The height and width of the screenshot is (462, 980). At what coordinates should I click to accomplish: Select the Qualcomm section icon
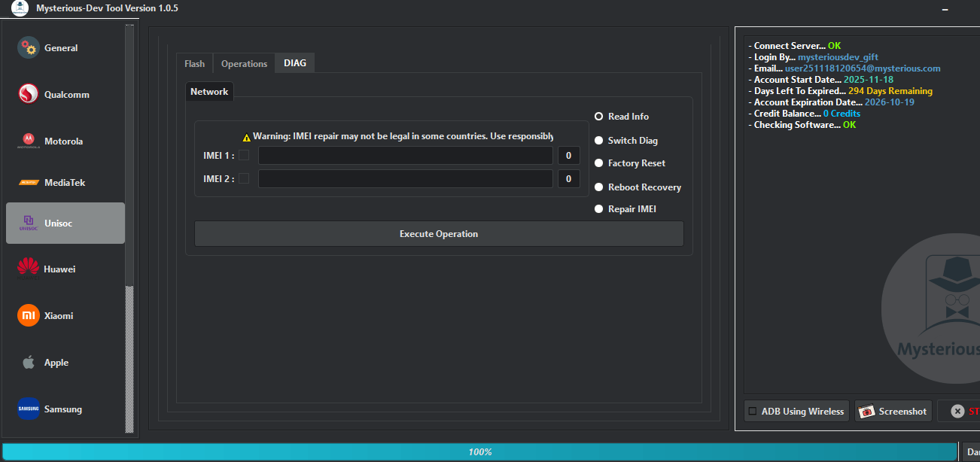coord(28,94)
